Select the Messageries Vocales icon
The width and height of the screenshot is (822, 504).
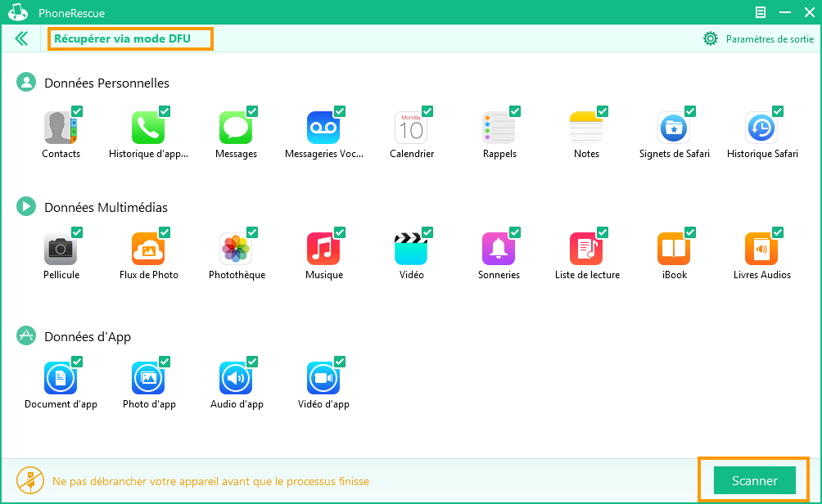pos(323,128)
